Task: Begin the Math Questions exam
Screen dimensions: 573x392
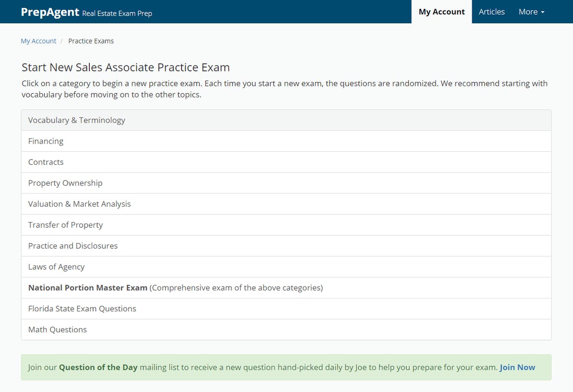Action: click(57, 330)
